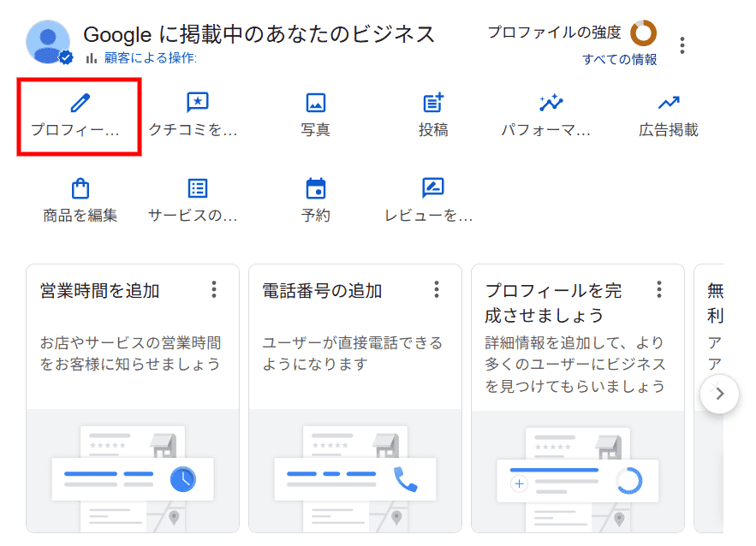
Task: Open パフォーマ… performance sparkle chart icon
Action: [551, 102]
